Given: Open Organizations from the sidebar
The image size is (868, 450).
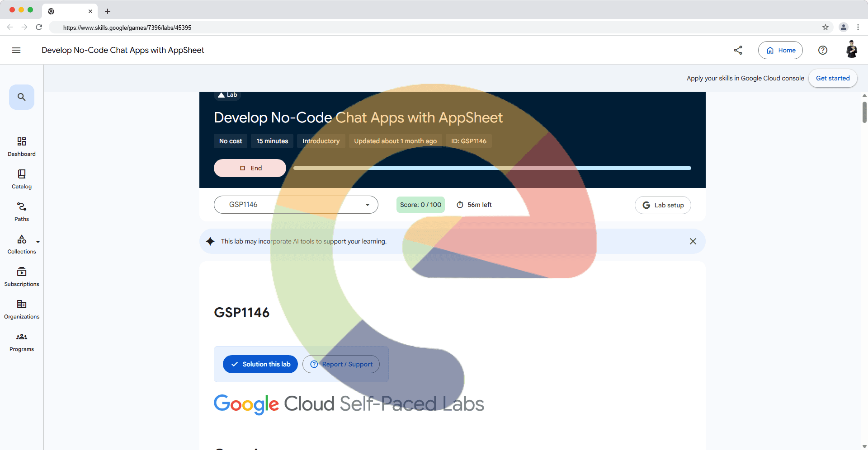Looking at the screenshot, I should 22,309.
